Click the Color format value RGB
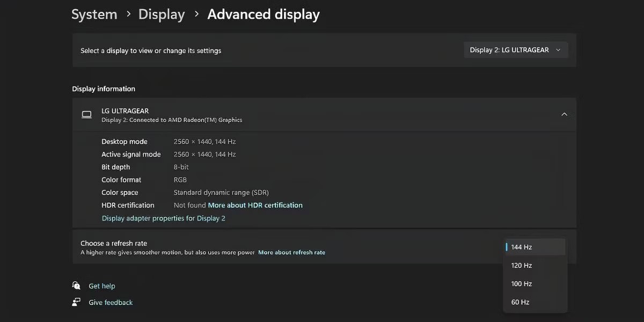Screen dimensions: 644x322 point(180,180)
